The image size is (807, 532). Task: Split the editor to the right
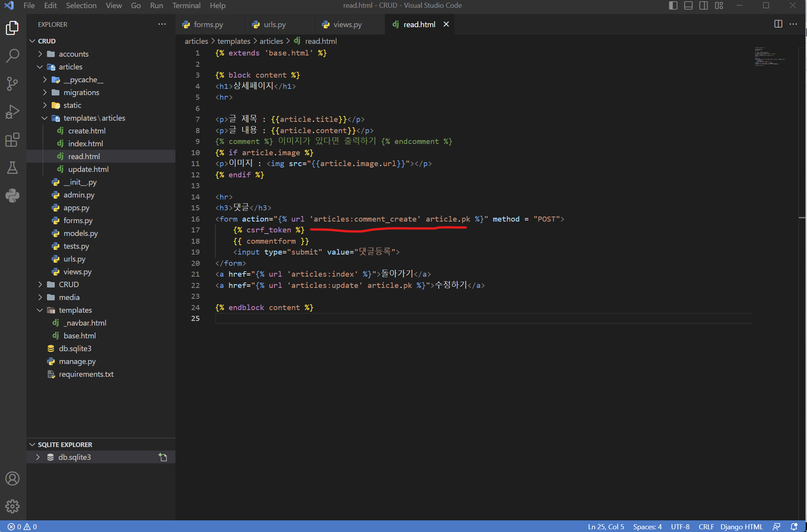pyautogui.click(x=778, y=24)
